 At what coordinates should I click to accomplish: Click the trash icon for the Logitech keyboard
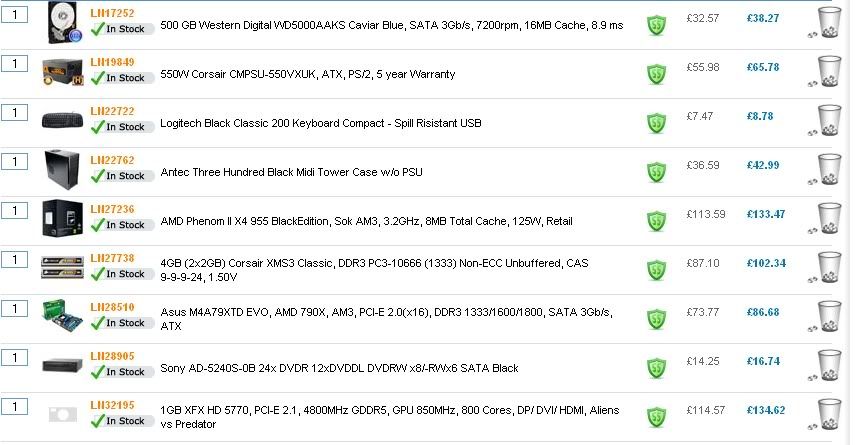pyautogui.click(x=829, y=123)
